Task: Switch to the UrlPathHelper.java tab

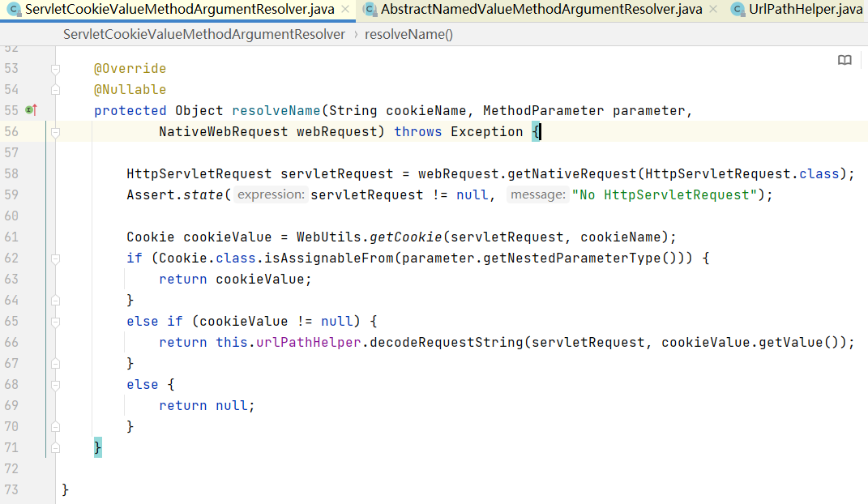Action: click(x=806, y=10)
